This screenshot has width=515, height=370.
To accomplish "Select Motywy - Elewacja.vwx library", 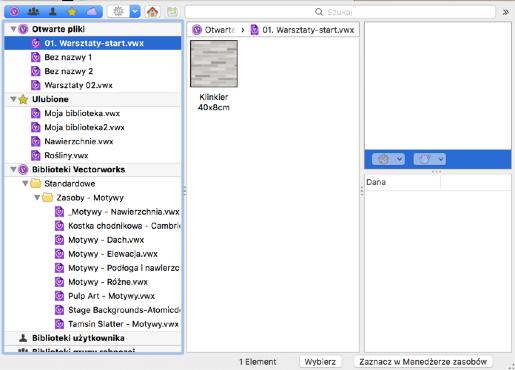I will [93, 254].
